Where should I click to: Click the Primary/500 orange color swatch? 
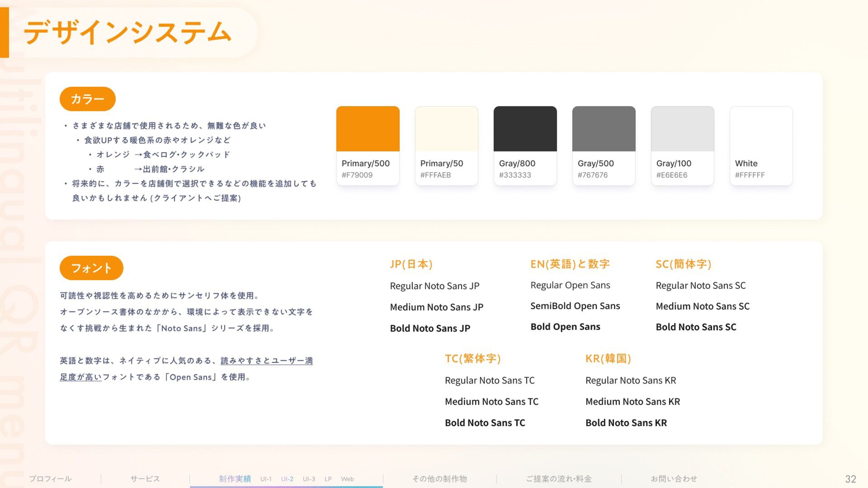pyautogui.click(x=368, y=129)
